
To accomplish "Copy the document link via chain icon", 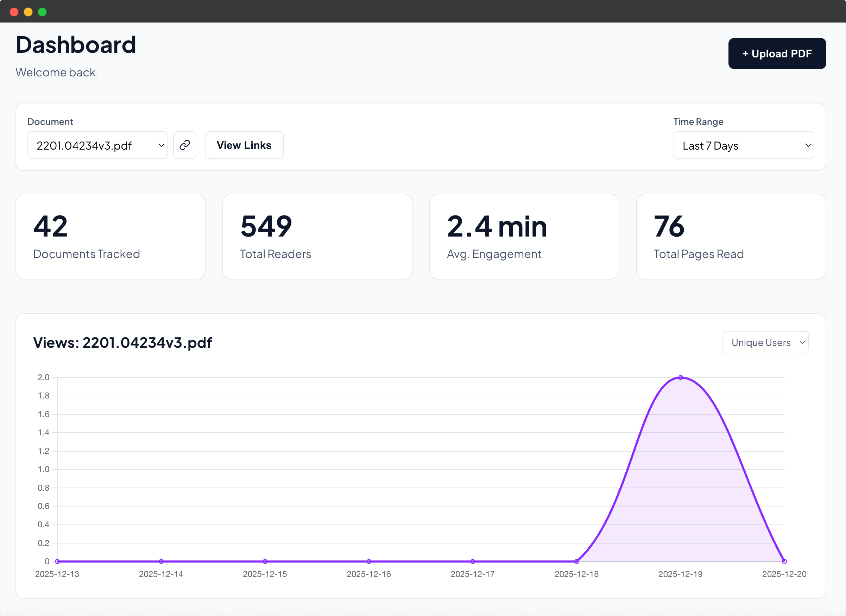I will [x=185, y=145].
